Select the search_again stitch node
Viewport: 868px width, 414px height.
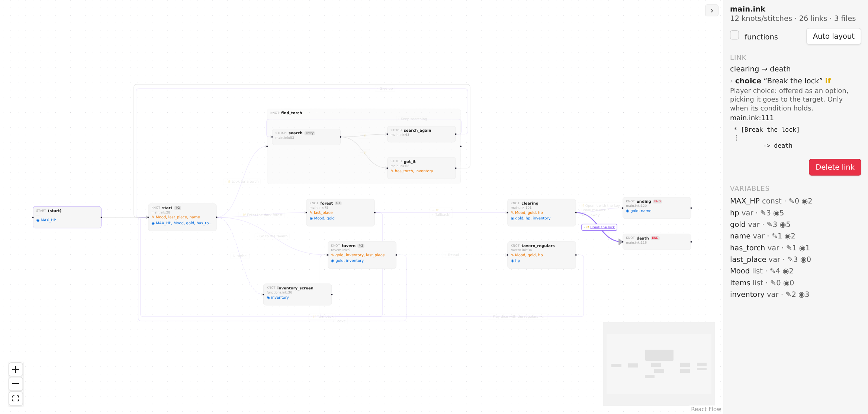(421, 134)
